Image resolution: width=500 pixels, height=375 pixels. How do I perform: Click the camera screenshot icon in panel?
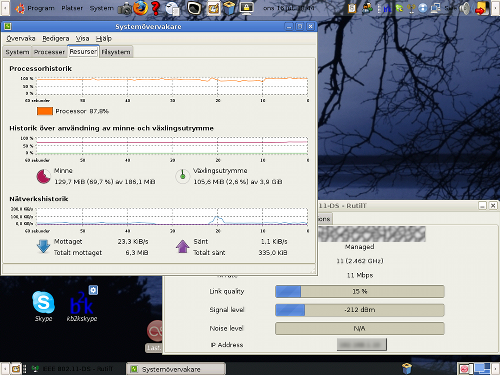(x=125, y=8)
